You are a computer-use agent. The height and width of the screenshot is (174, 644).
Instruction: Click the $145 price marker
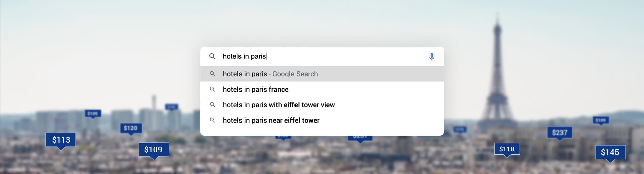click(x=610, y=152)
